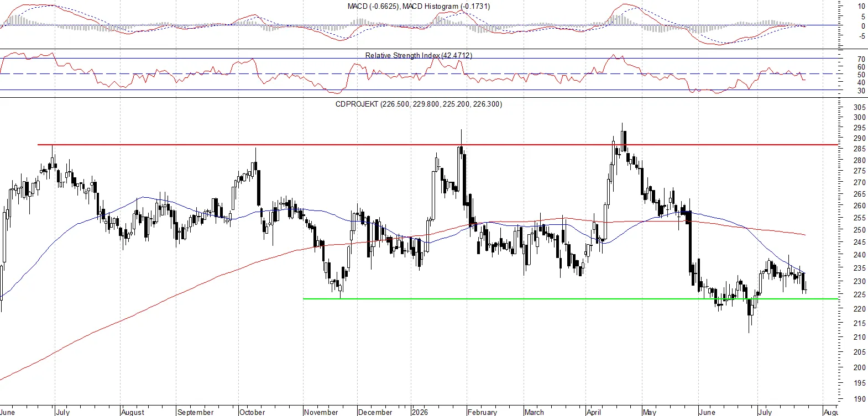
Task: Click the February month label on the axis
Action: [482, 412]
